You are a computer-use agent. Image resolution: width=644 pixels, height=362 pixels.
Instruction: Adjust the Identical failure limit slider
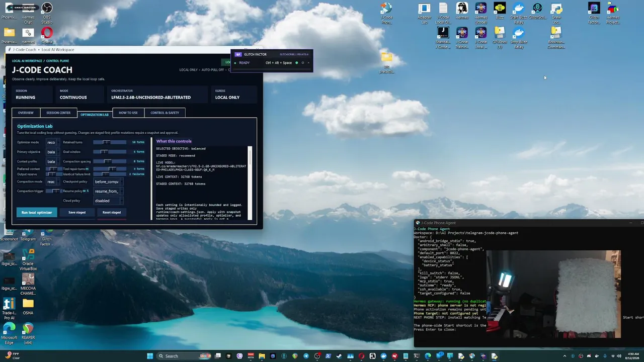click(110, 174)
